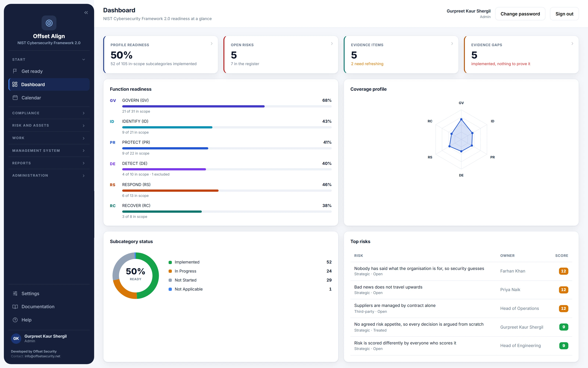
Task: Click the Documentation book icon
Action: [15, 307]
